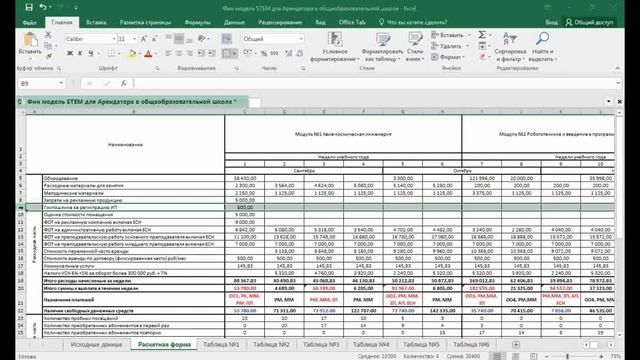Image resolution: width=640 pixels, height=360 pixels.
Task: Switch to the Insert (Вставка) ribbon tab
Action: (x=96, y=22)
